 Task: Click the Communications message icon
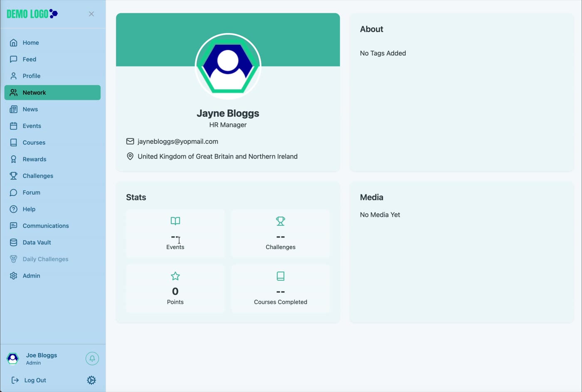click(x=14, y=225)
